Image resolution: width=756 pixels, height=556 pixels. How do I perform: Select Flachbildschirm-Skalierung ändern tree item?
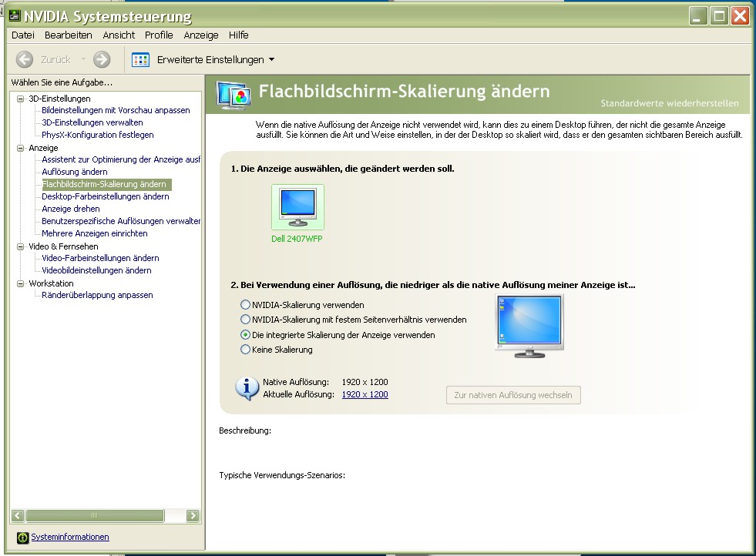coord(106,184)
